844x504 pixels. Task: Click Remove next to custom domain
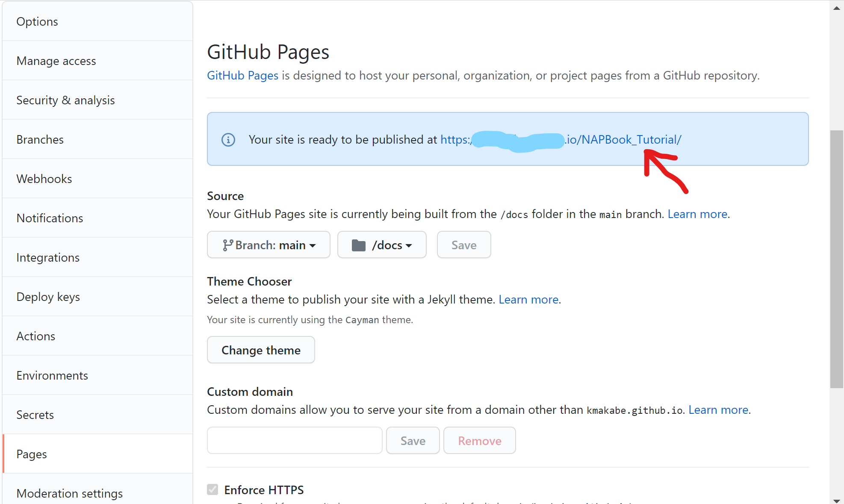[479, 440]
